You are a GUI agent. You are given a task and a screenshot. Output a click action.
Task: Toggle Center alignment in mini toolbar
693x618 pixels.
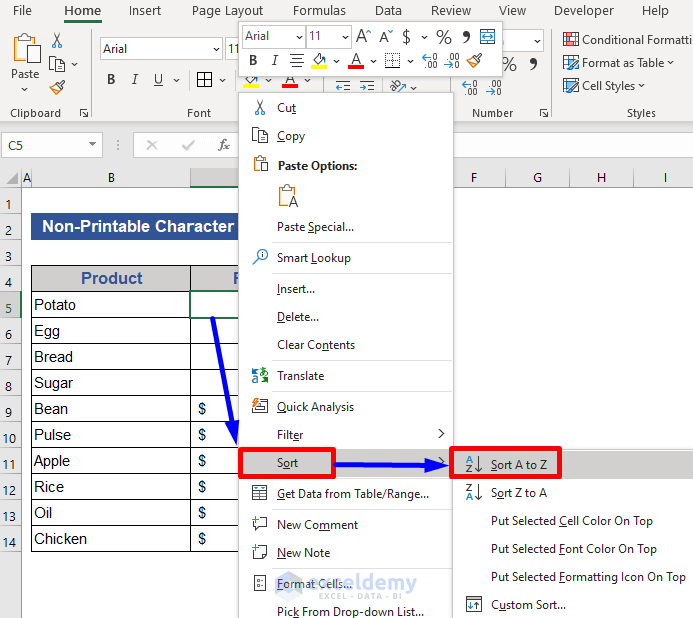coord(297,61)
